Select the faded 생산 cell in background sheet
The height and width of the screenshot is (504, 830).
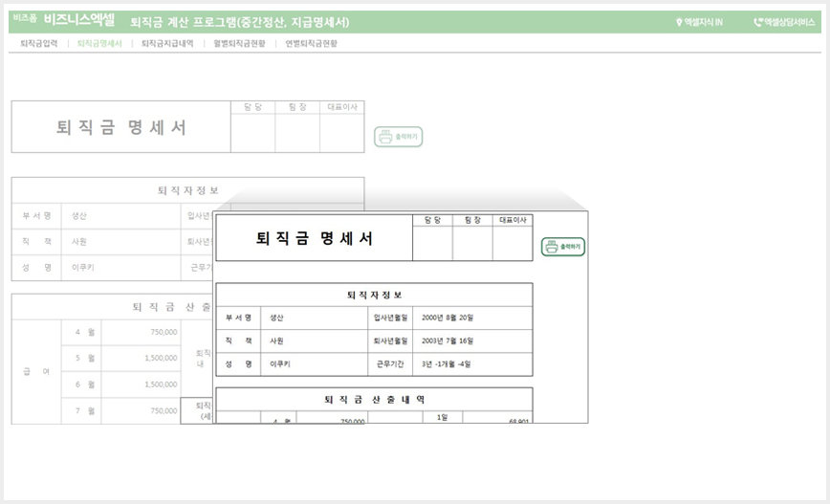click(121, 216)
